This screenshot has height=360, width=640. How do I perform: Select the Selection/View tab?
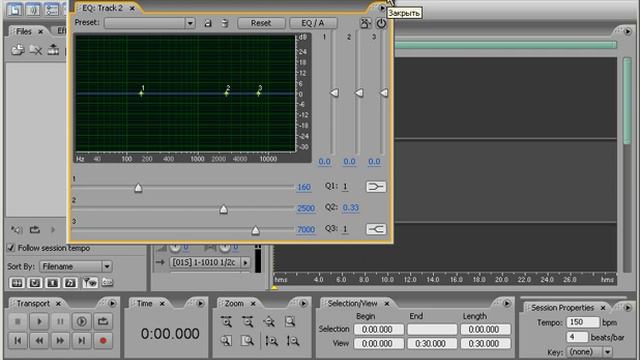coord(352,303)
